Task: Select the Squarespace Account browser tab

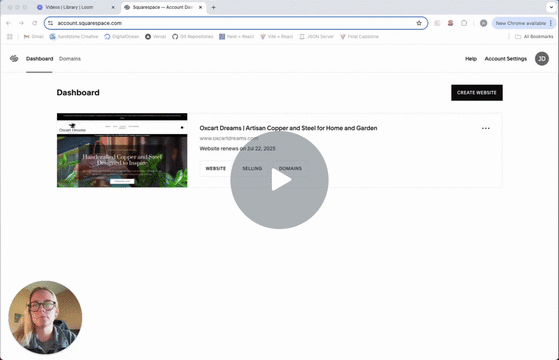Action: (x=163, y=7)
